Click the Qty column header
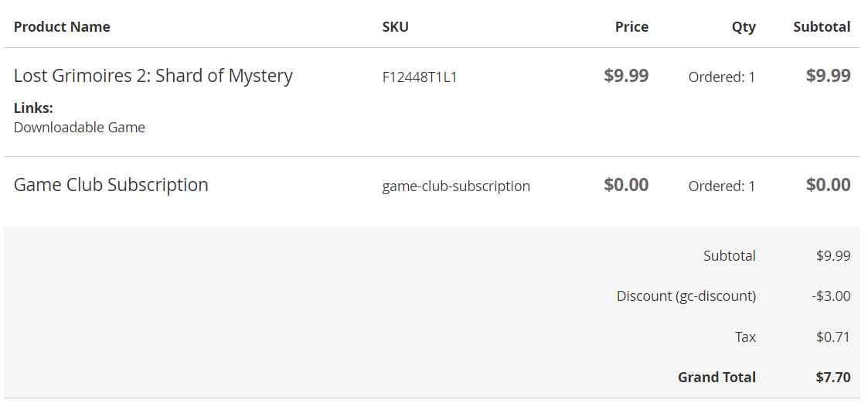Viewport: 868px width, 417px height. click(x=744, y=27)
